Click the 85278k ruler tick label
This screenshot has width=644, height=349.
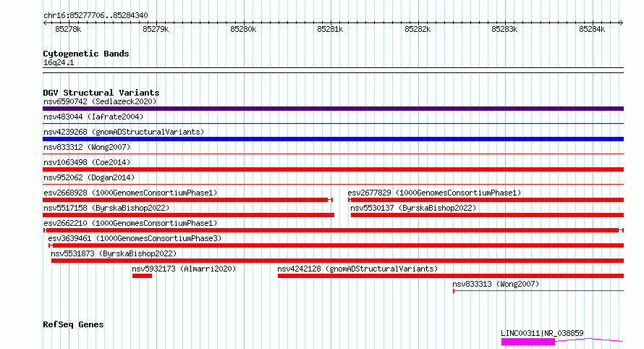[x=68, y=29]
